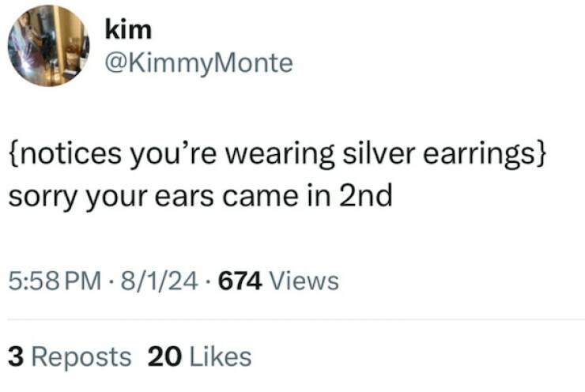Open the @KimmyMonte handle link
Viewport: 585px width, 392px height.
(199, 64)
